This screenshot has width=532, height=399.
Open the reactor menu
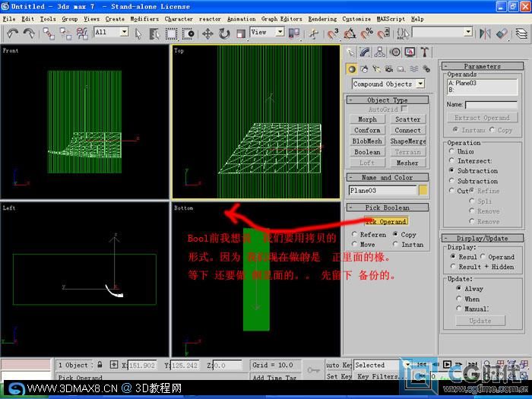click(x=210, y=19)
